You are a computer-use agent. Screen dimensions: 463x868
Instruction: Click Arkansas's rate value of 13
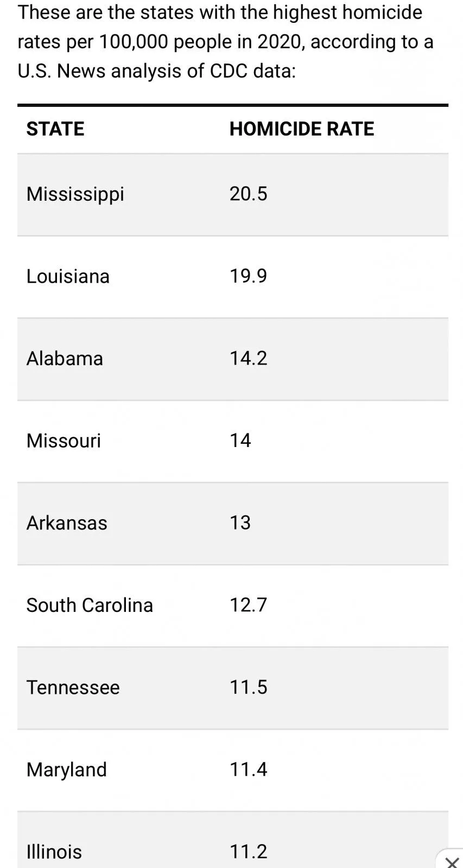pyautogui.click(x=240, y=522)
